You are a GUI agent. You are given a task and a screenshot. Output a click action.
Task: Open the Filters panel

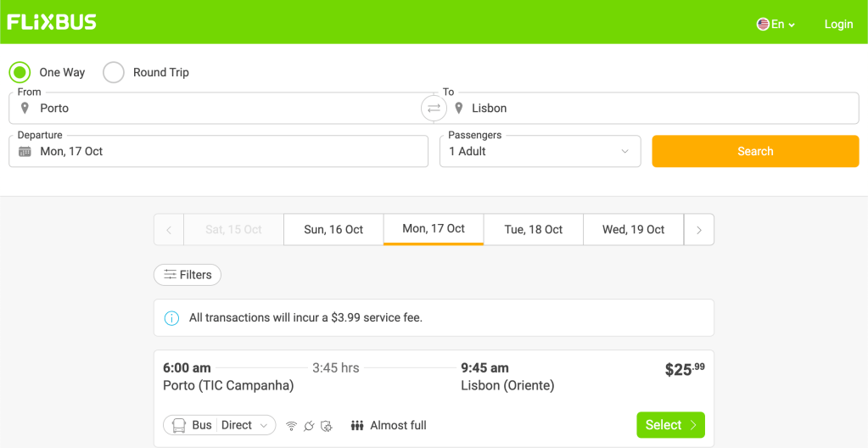point(188,275)
